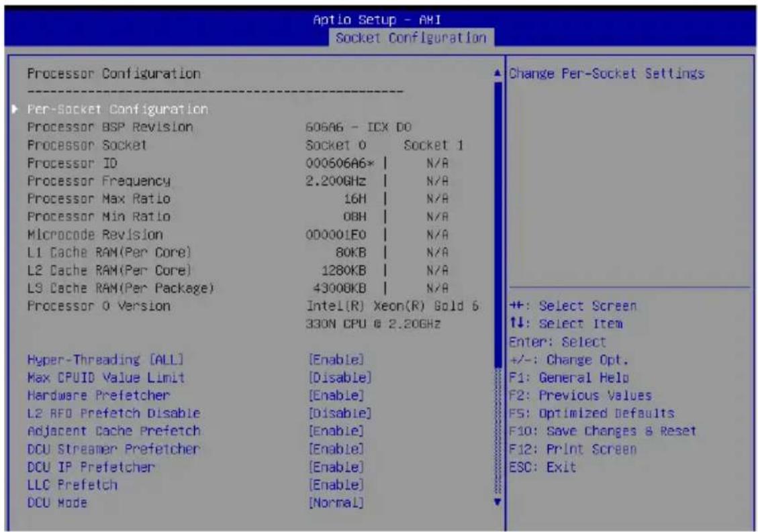Viewport: 758px width, 532px height.
Task: Open Per-Socket Configuration submenu
Action: [x=117, y=109]
